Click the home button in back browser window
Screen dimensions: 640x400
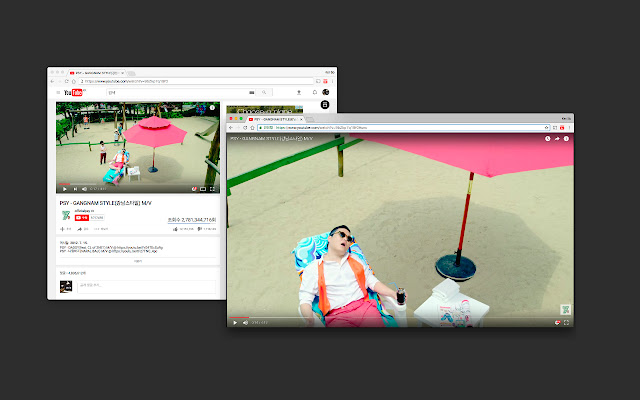73,81
